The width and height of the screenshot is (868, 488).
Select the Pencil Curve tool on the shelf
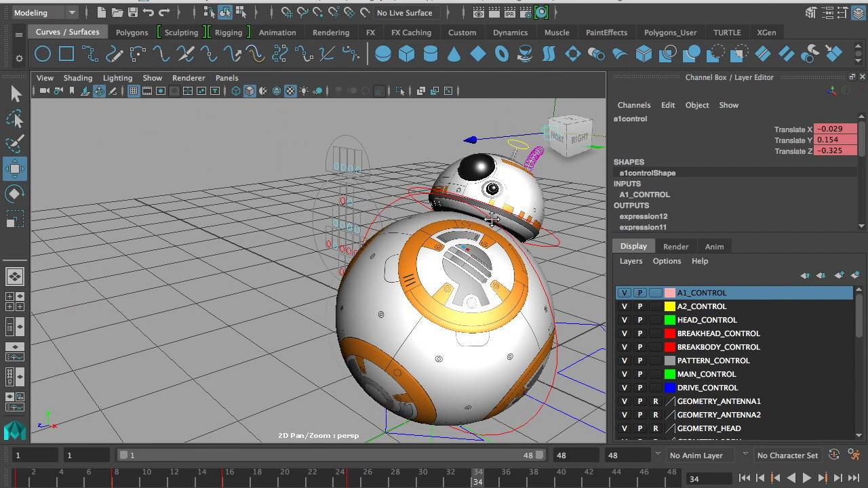(x=115, y=53)
